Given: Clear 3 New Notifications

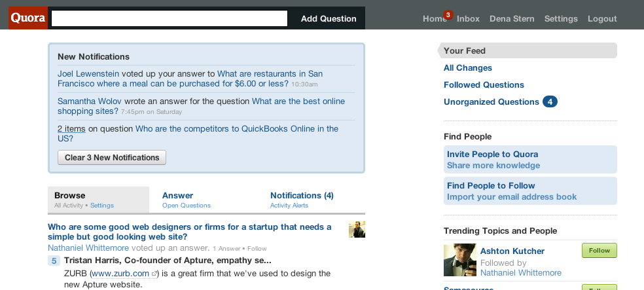Looking at the screenshot, I should [x=112, y=157].
